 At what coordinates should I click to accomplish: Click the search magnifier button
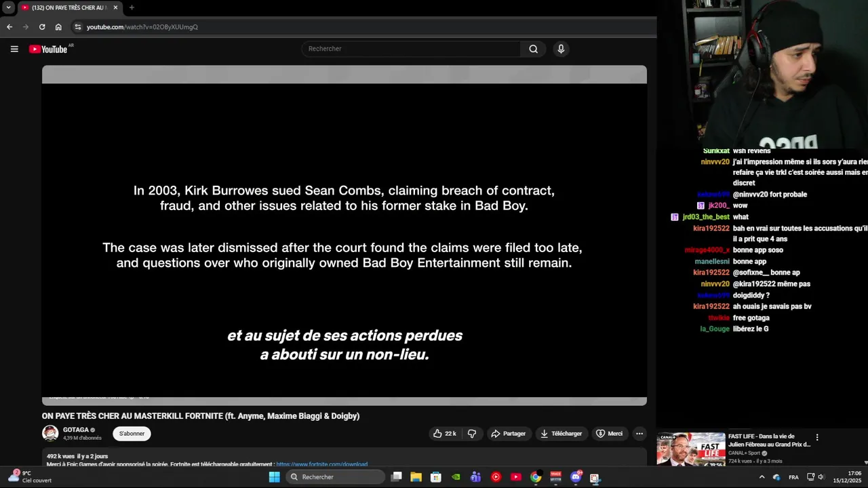(533, 49)
